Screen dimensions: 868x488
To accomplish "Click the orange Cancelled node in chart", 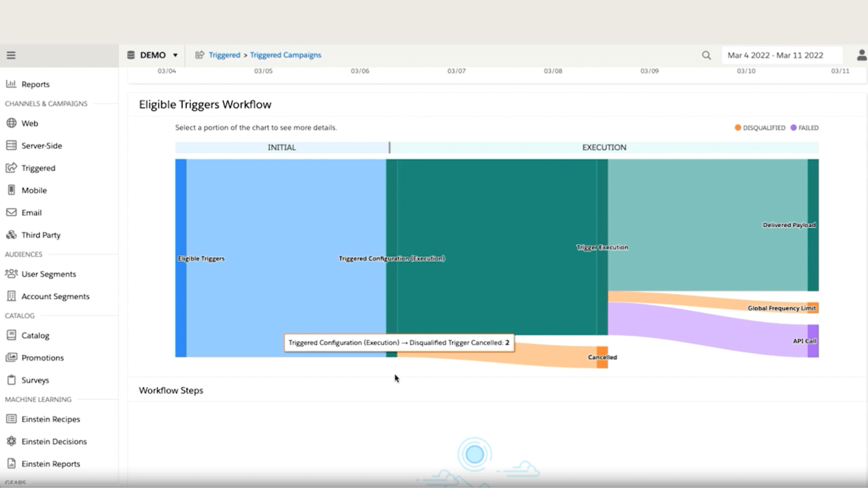I will [x=602, y=357].
